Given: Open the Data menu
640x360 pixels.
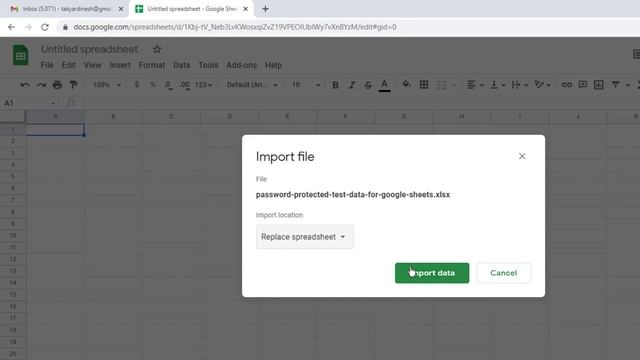Looking at the screenshot, I should click(x=181, y=65).
